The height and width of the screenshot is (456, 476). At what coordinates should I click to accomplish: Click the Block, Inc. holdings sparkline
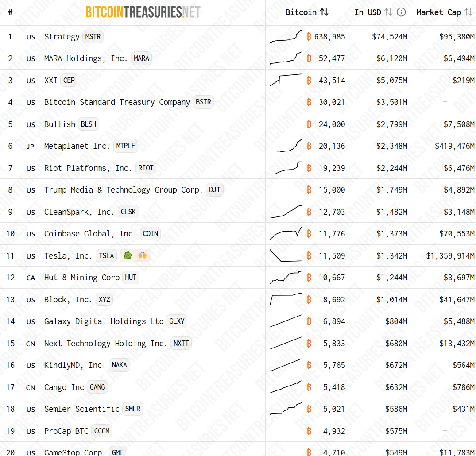pyautogui.click(x=286, y=299)
